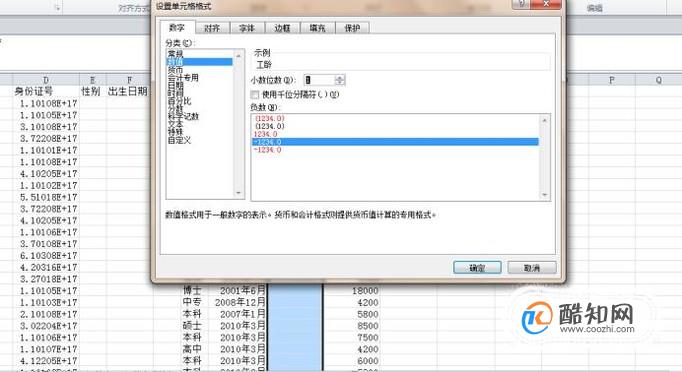
Task: Select the red (1234.0) negative format
Action: (270, 118)
